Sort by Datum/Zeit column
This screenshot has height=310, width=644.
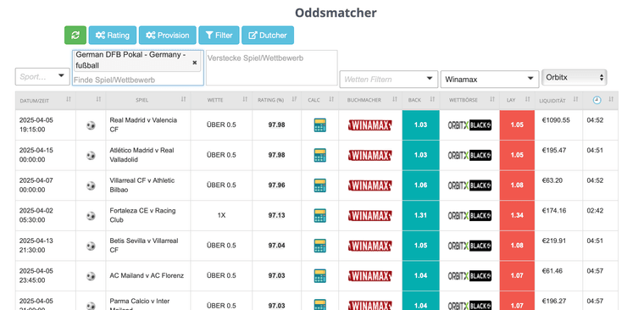pyautogui.click(x=45, y=100)
